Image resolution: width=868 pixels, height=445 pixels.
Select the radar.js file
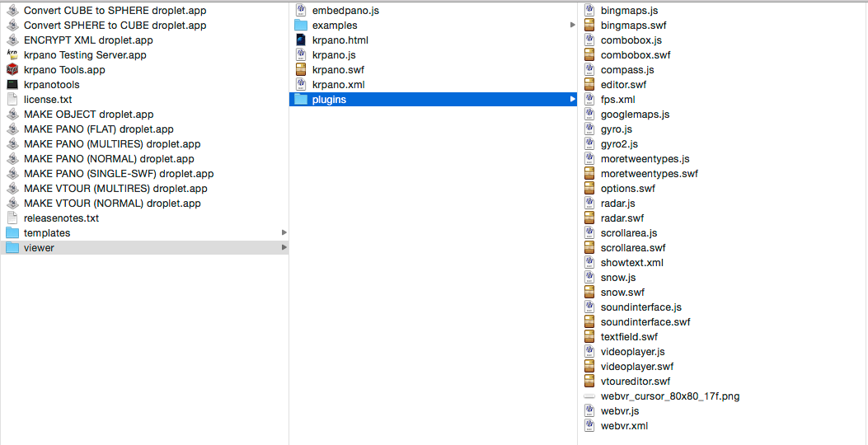point(617,203)
